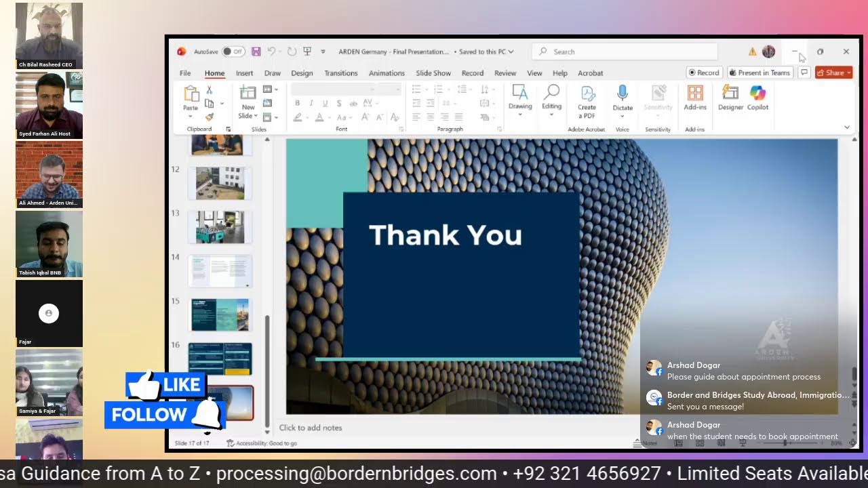
Task: Toggle Italic formatting
Action: click(311, 103)
